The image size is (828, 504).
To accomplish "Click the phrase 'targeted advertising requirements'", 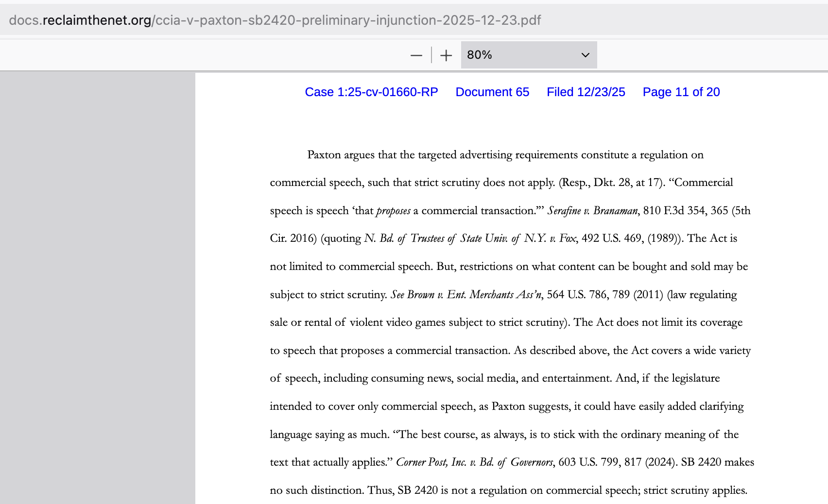I will tap(498, 155).
